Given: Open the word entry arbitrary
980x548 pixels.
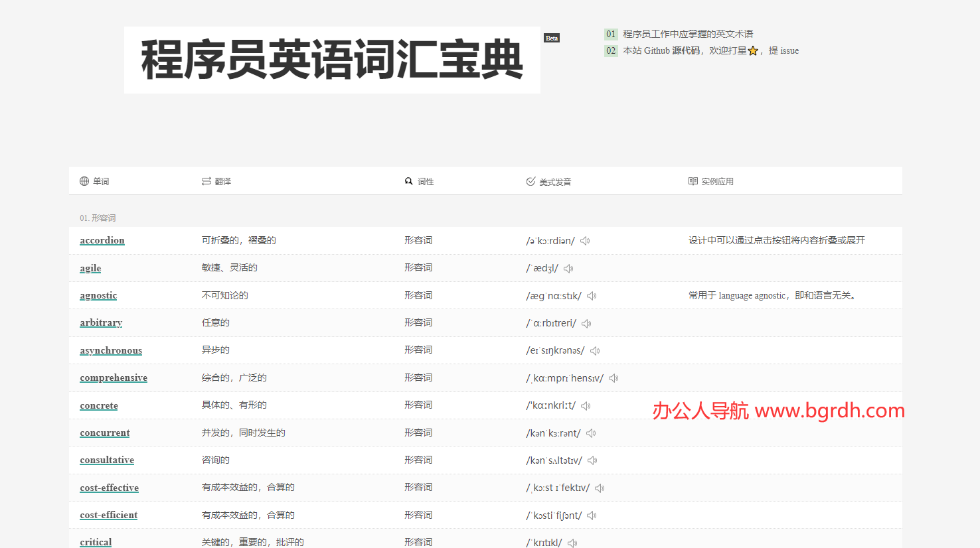Looking at the screenshot, I should tap(101, 322).
